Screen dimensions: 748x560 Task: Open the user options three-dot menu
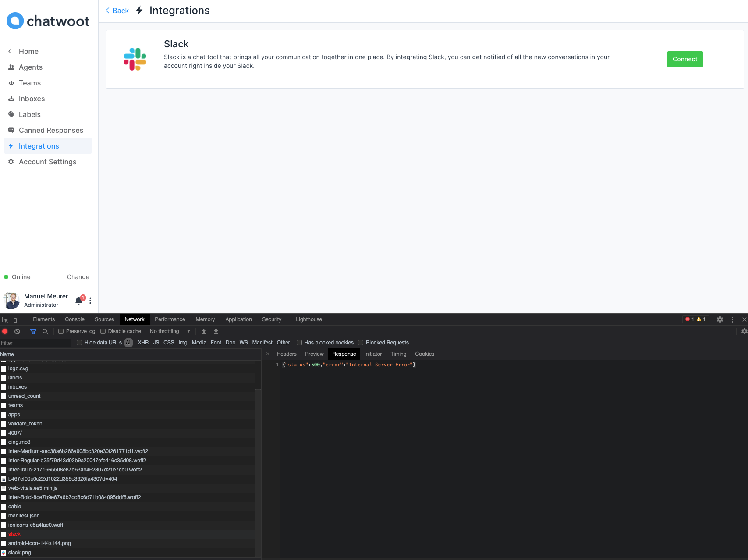click(x=90, y=301)
